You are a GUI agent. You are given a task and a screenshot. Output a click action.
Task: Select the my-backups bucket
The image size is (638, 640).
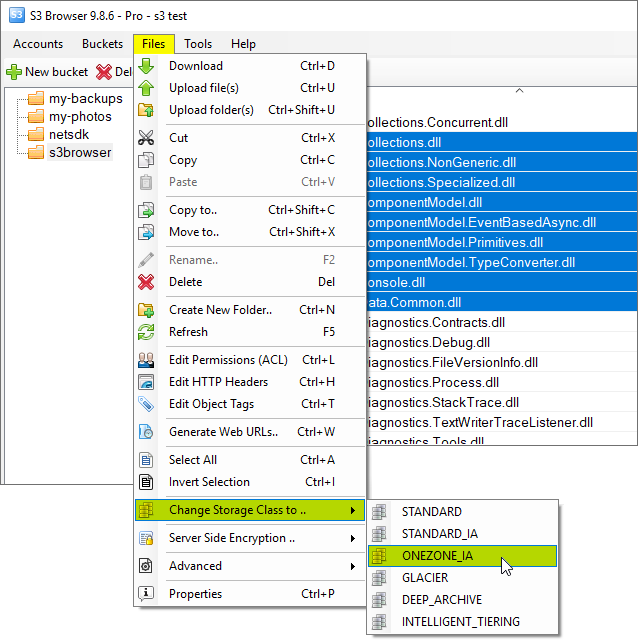pos(85,98)
